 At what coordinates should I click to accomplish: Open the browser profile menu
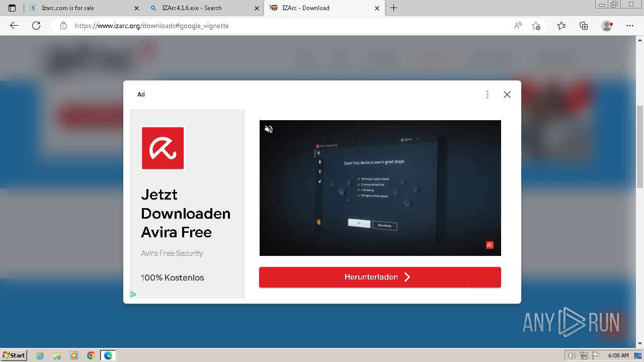[607, 26]
